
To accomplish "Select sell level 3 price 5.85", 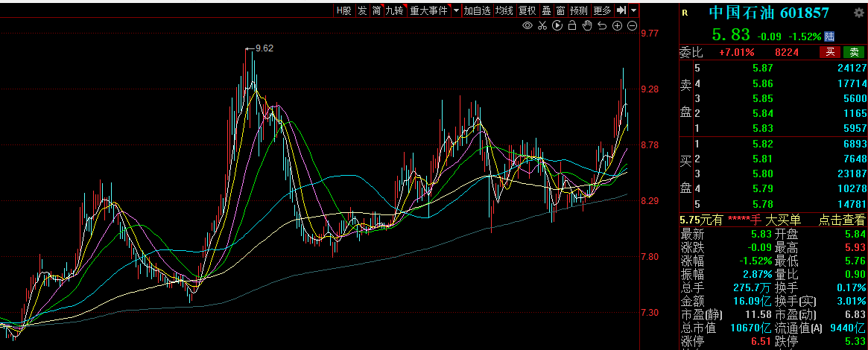I will (x=764, y=98).
